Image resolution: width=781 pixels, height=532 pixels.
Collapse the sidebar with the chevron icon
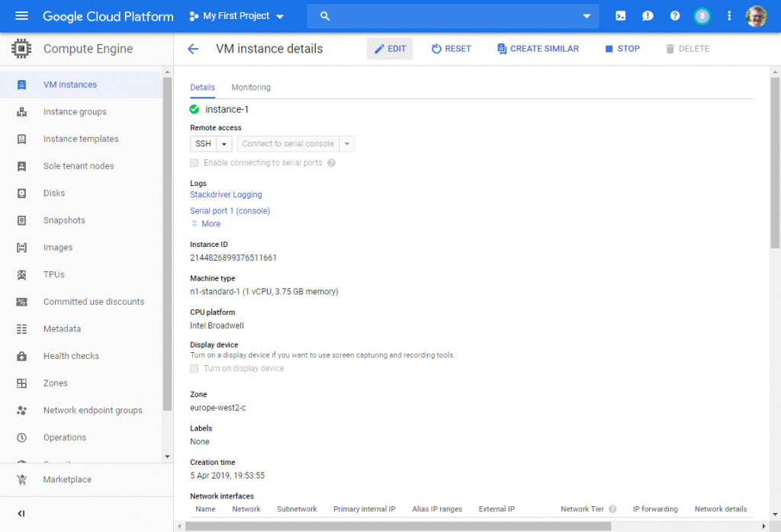tap(21, 514)
